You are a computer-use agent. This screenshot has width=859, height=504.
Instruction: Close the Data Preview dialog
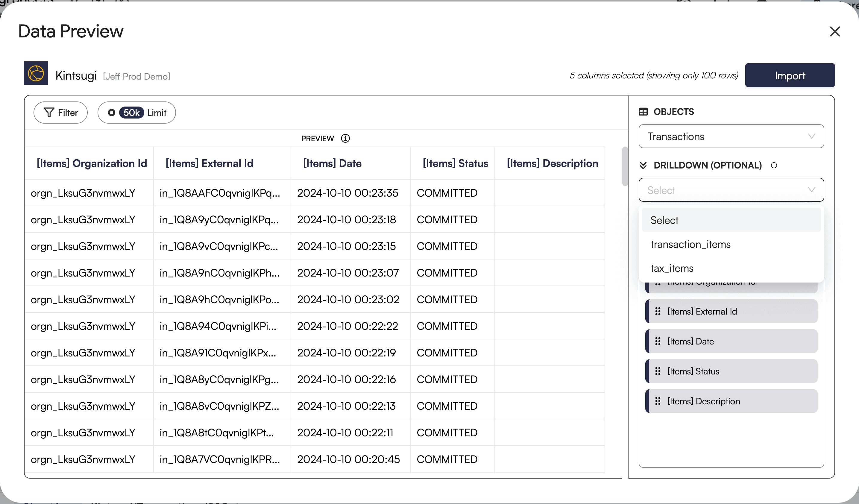835,31
